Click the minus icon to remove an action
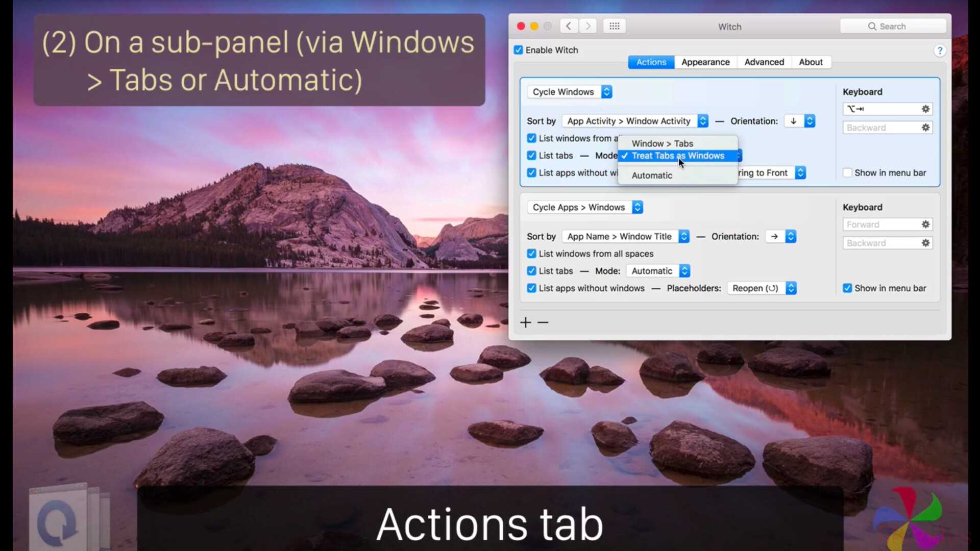The width and height of the screenshot is (980, 551). pos(543,322)
